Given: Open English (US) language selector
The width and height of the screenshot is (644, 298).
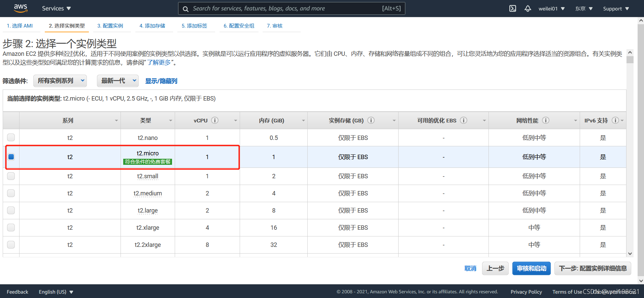Looking at the screenshot, I should click(x=56, y=292).
